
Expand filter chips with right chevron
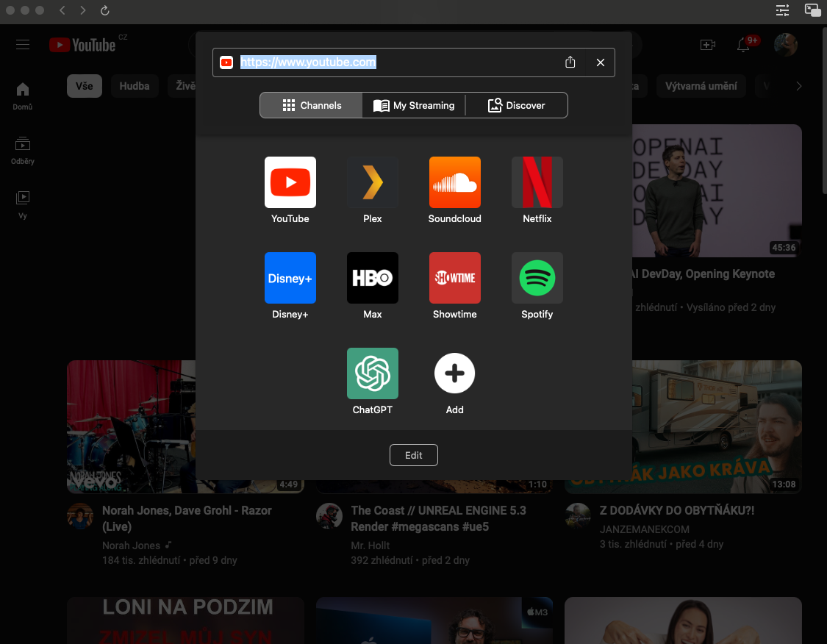tap(798, 86)
